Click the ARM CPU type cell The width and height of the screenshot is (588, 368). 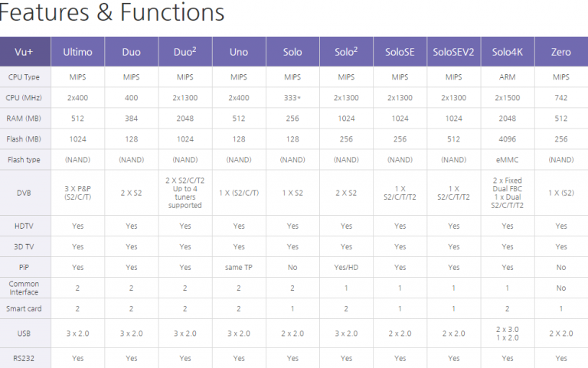coord(507,77)
